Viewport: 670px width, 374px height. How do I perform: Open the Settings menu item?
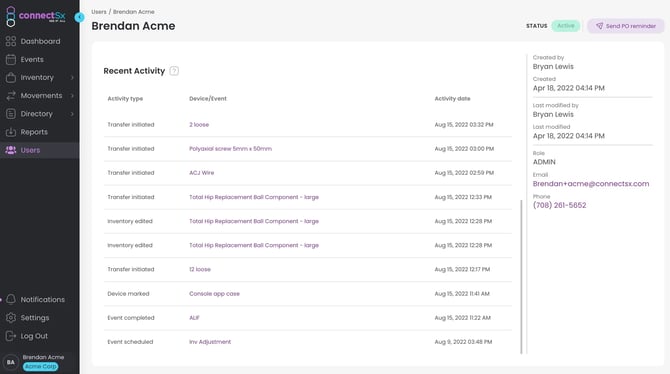39,318
